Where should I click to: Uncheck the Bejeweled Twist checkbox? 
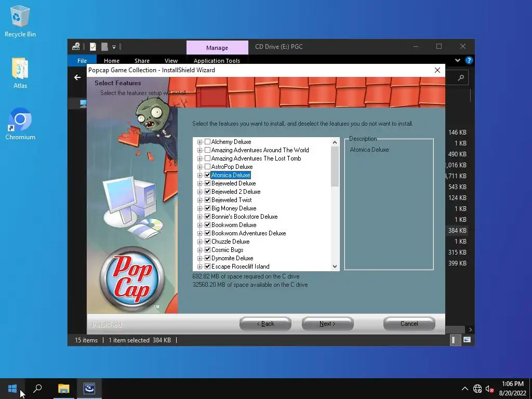pos(208,199)
